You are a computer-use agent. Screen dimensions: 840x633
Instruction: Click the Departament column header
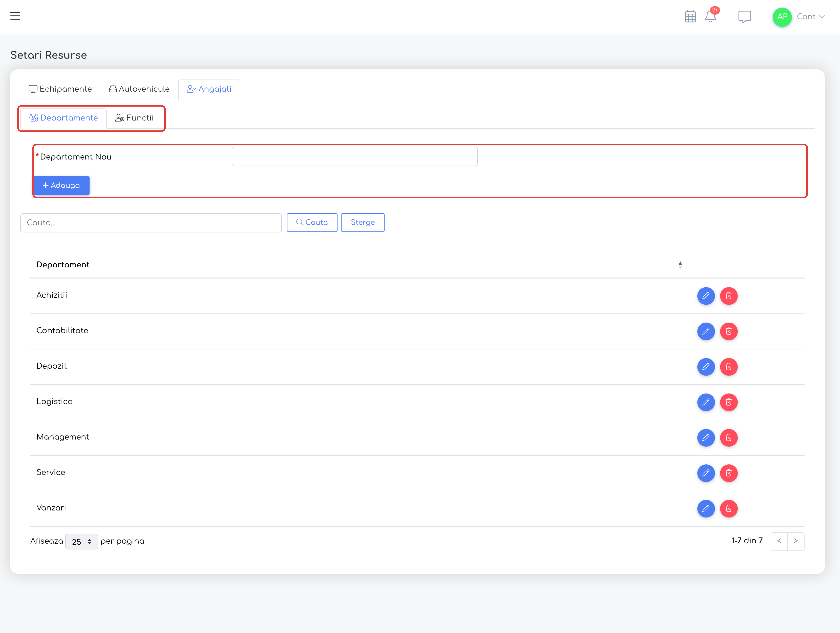63,265
